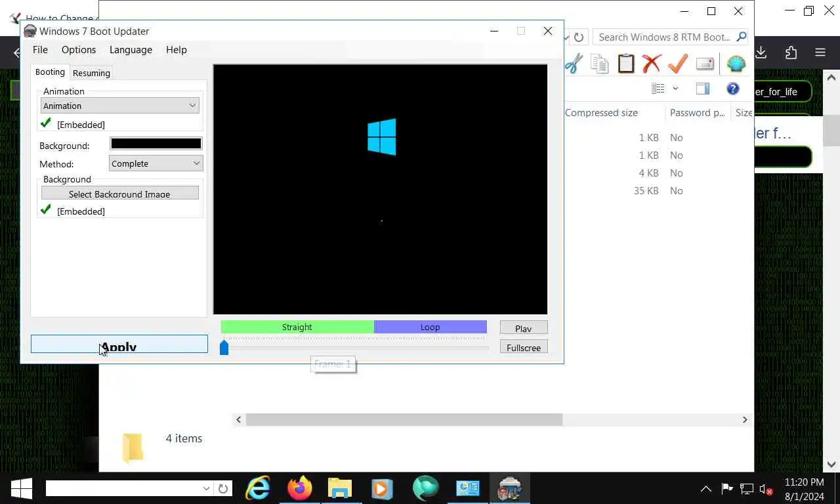The height and width of the screenshot is (504, 840).
Task: Open the File menu in Boot Updater
Action: tap(40, 50)
